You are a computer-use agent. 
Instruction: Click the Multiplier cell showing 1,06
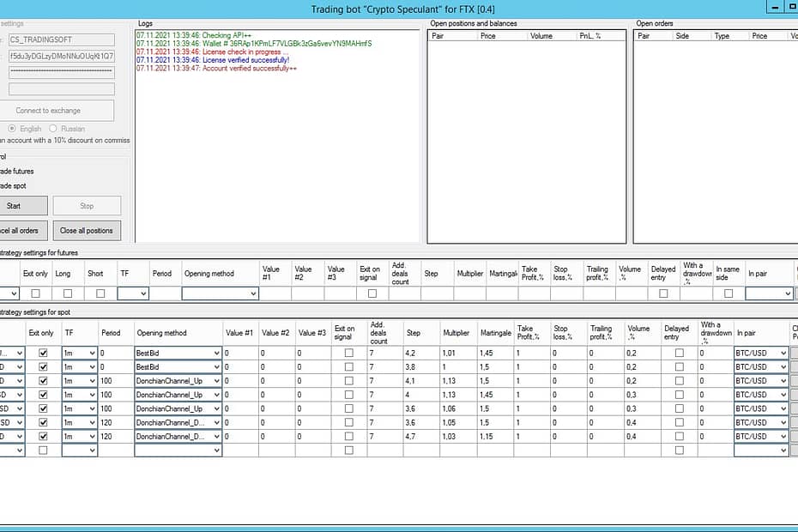[x=458, y=408]
